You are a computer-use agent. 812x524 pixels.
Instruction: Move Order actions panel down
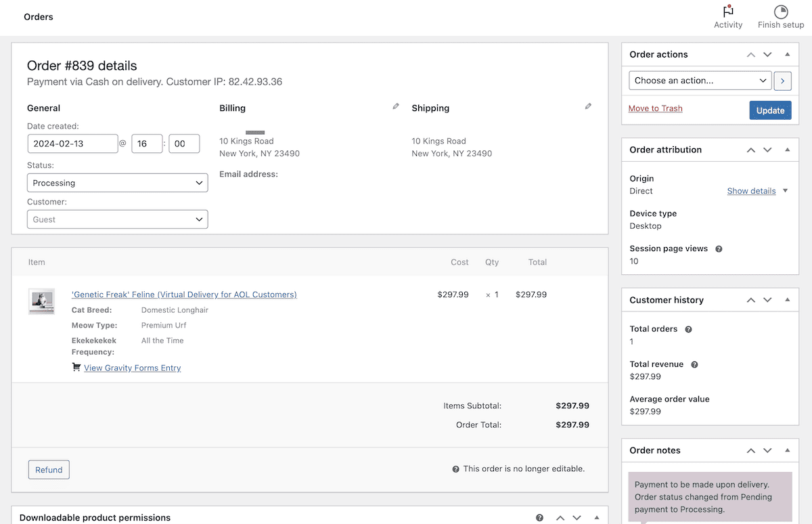767,55
